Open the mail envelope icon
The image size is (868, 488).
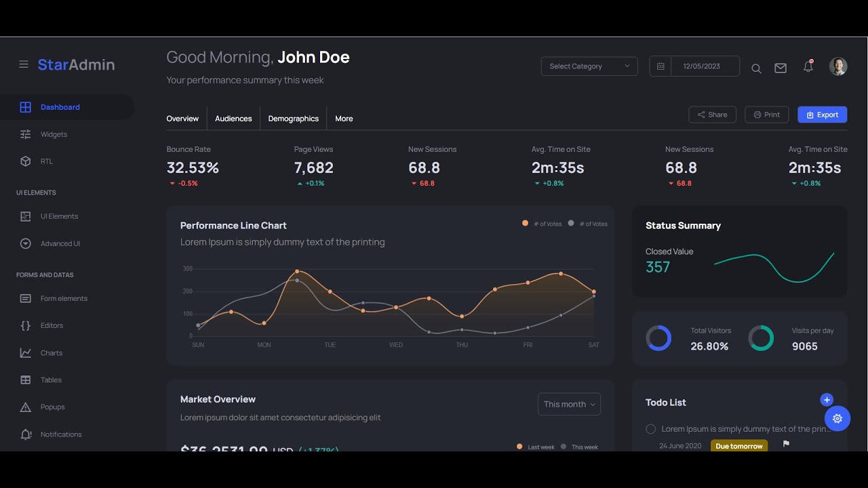click(781, 68)
